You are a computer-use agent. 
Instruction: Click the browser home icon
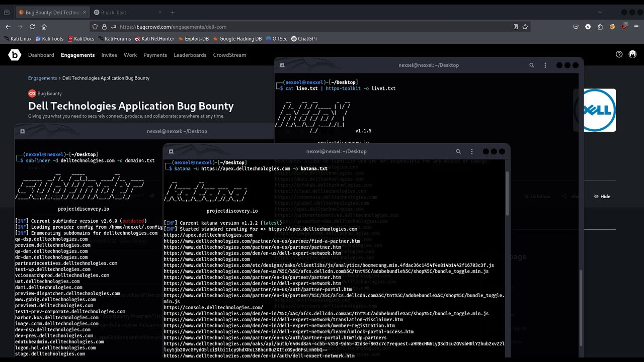44,27
